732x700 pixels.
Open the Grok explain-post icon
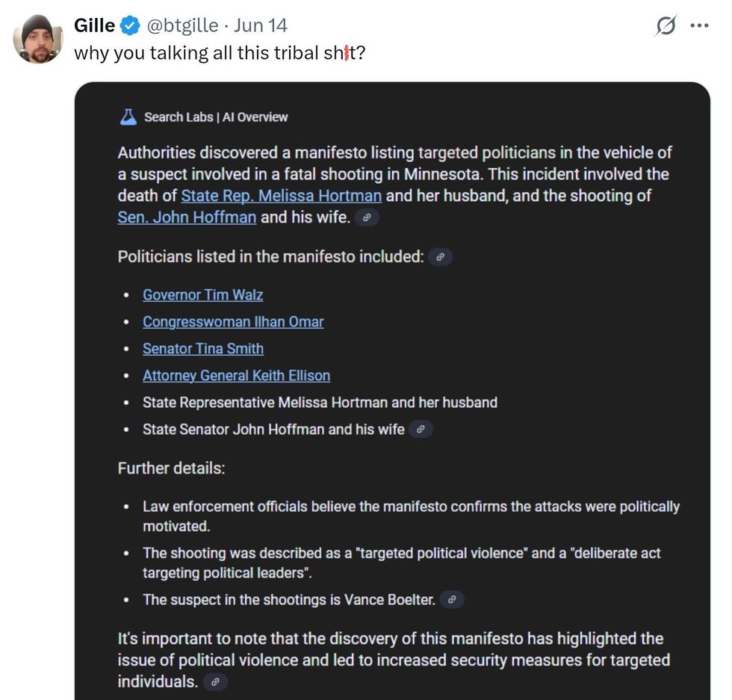666,26
